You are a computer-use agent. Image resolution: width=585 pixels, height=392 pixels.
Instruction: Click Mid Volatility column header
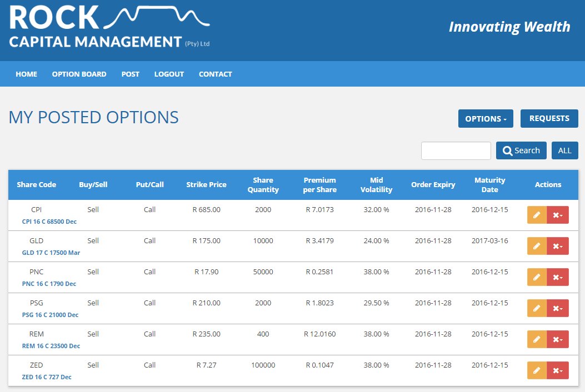[377, 185]
